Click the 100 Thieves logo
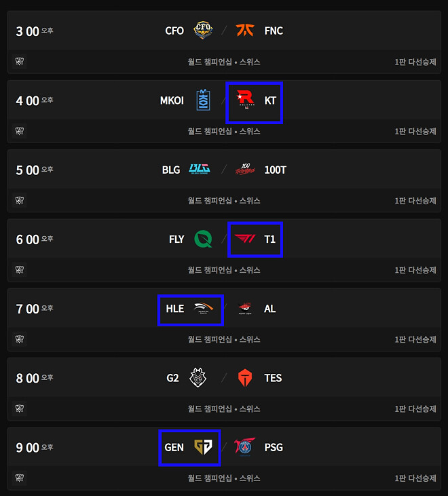 245,170
